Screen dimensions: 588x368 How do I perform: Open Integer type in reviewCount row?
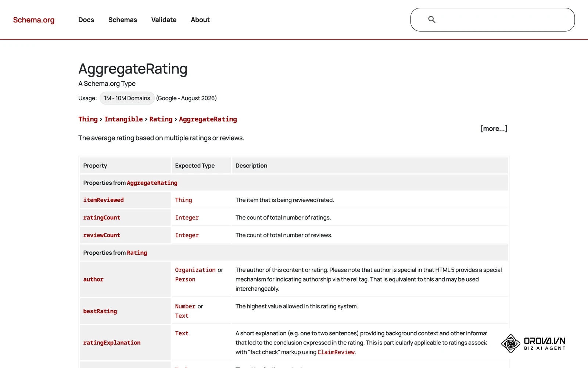click(x=187, y=235)
